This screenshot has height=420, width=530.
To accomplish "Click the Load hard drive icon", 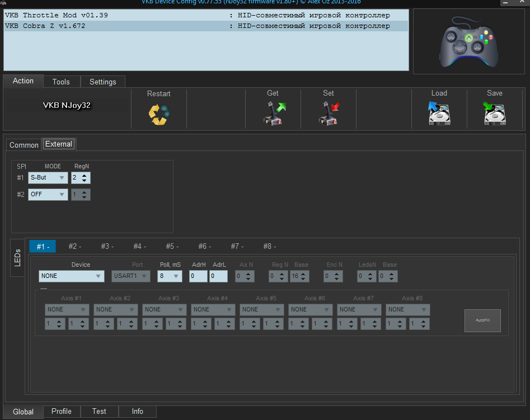I will 439,114.
